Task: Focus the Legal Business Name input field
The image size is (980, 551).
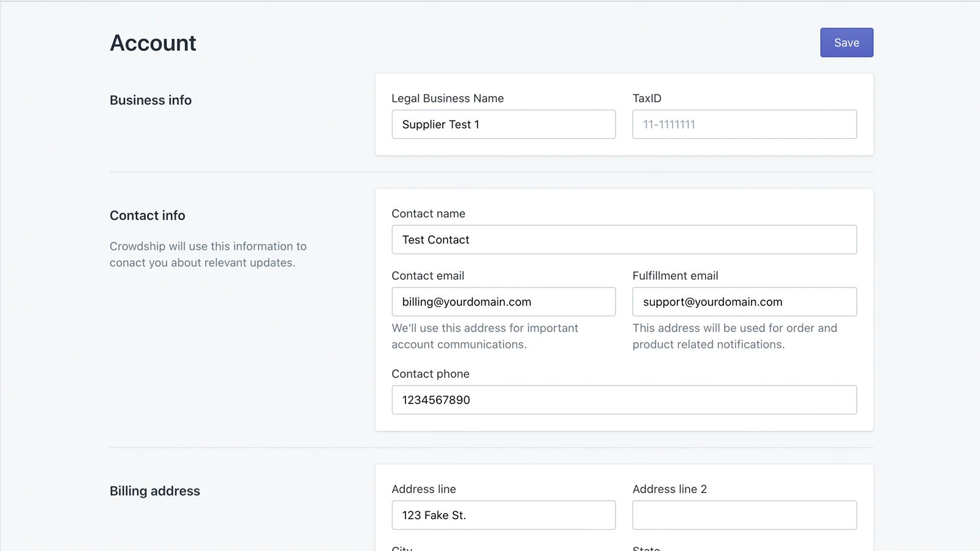Action: click(x=503, y=124)
